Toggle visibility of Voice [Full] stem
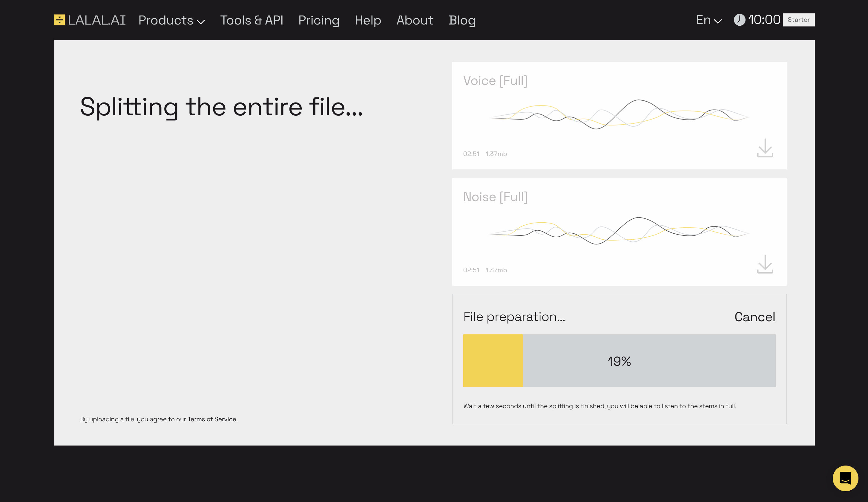868x502 pixels. tap(495, 80)
